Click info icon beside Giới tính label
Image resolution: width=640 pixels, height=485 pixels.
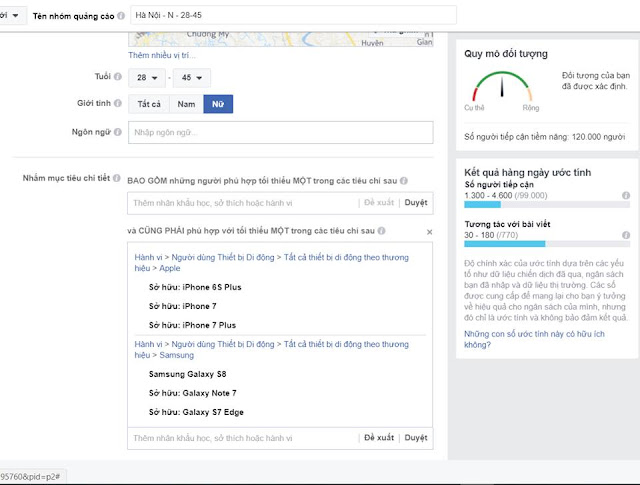pyautogui.click(x=118, y=103)
